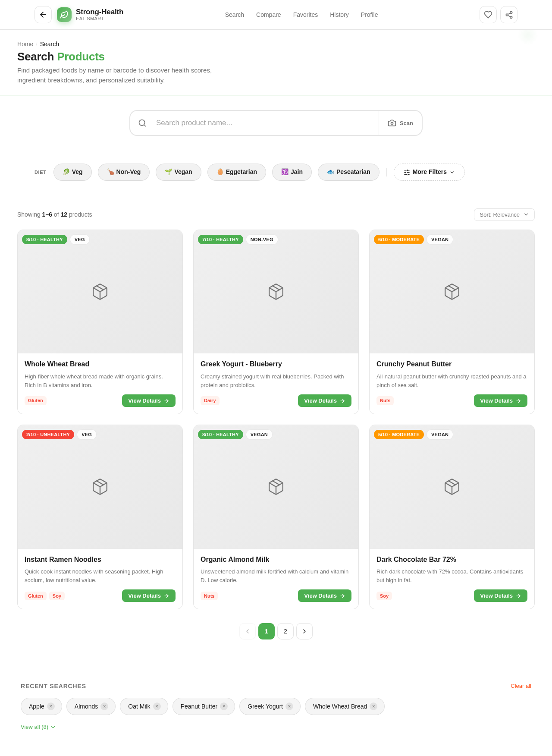Open Sort: Relevance dropdown
The image size is (552, 756).
504,214
